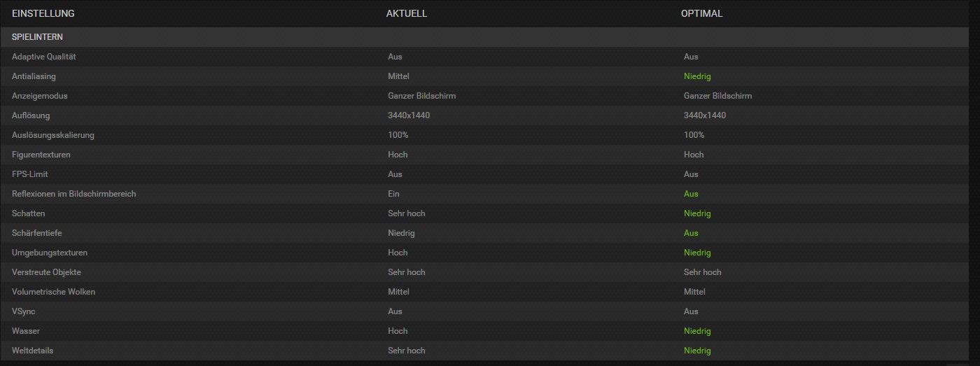The width and height of the screenshot is (980, 366).
Task: Click current Sehr hoch value of Weltdetails
Action: pyautogui.click(x=407, y=351)
